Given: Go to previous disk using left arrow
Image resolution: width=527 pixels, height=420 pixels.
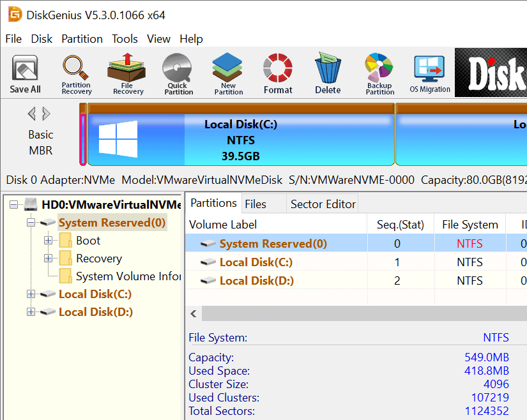Looking at the screenshot, I should [x=31, y=114].
